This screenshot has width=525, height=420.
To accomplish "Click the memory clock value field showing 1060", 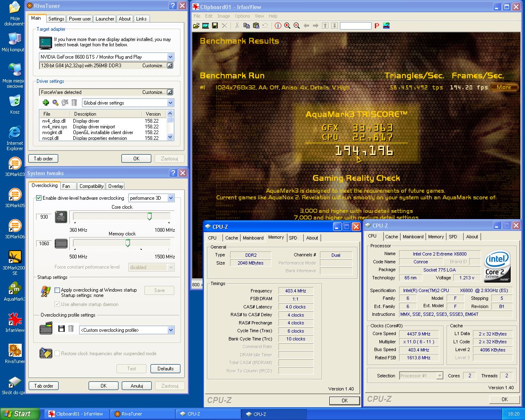I will [x=44, y=244].
